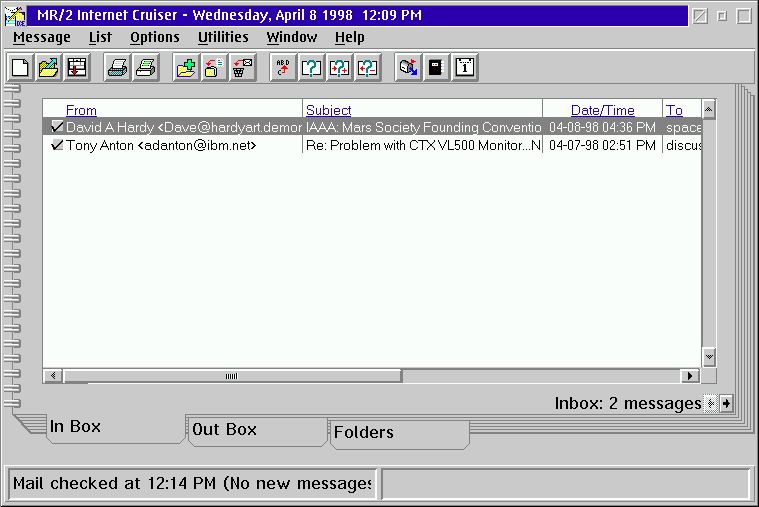The height and width of the screenshot is (507, 759).
Task: Open the Message menu
Action: click(x=42, y=37)
